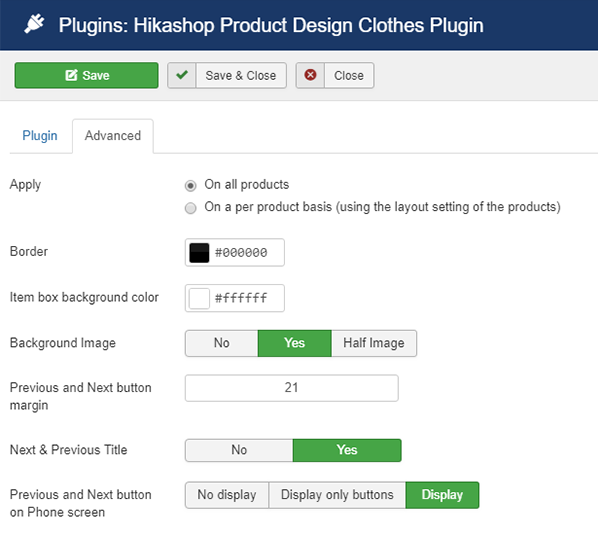Open the black Border color swatch

point(199,253)
